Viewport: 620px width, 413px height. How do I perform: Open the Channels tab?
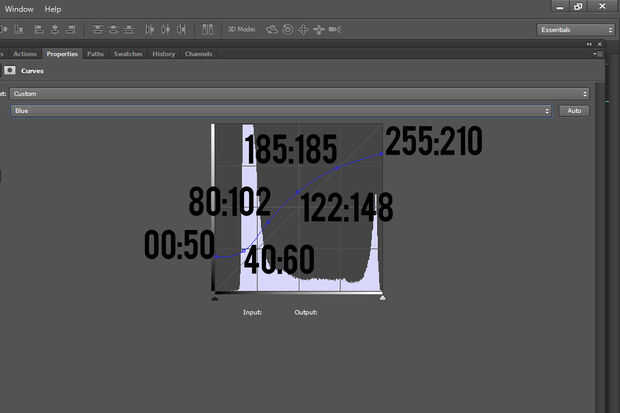click(x=198, y=54)
